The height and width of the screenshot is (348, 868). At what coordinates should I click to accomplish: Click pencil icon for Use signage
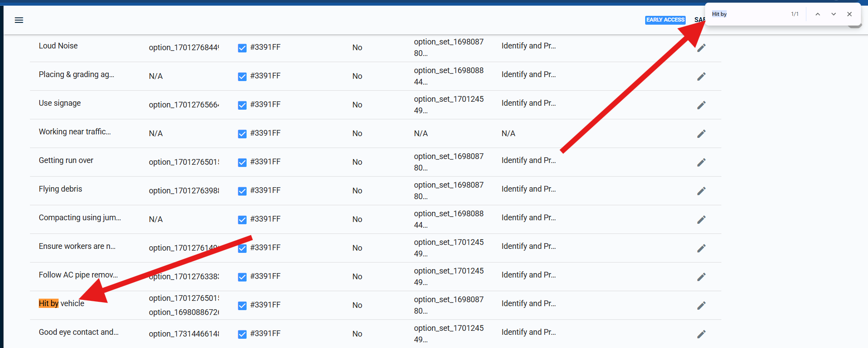click(701, 105)
